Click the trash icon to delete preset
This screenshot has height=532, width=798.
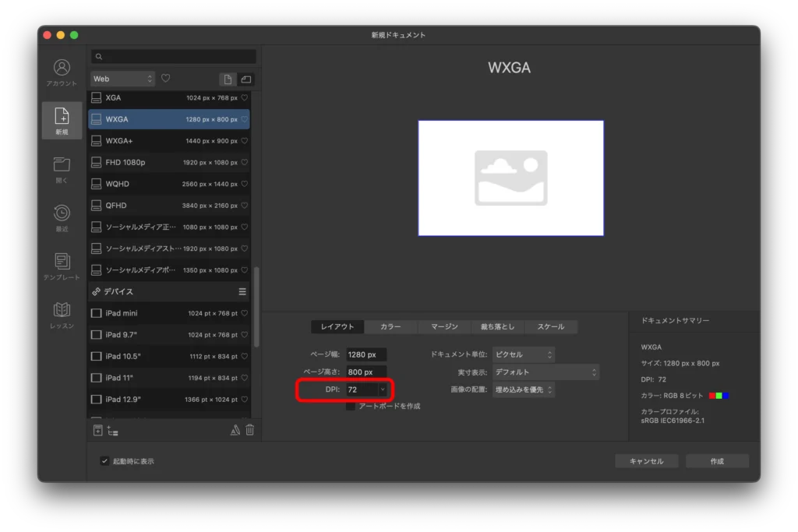coord(249,430)
